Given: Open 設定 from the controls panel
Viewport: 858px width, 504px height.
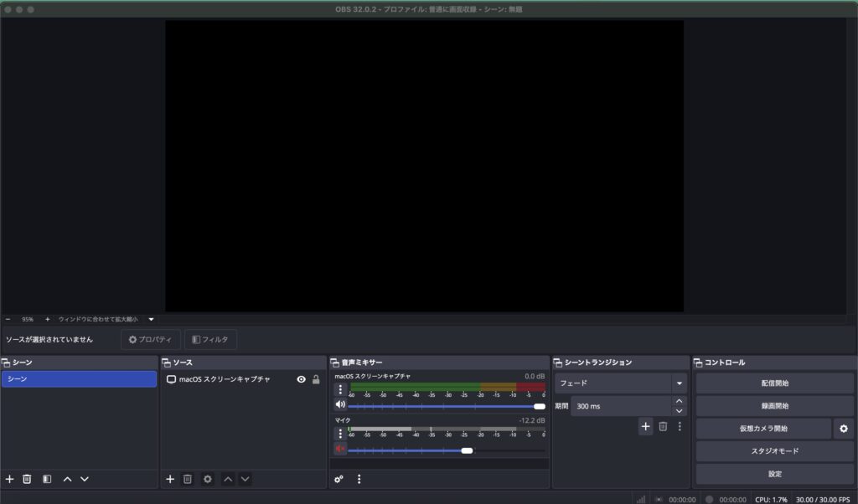Looking at the screenshot, I should [x=774, y=474].
